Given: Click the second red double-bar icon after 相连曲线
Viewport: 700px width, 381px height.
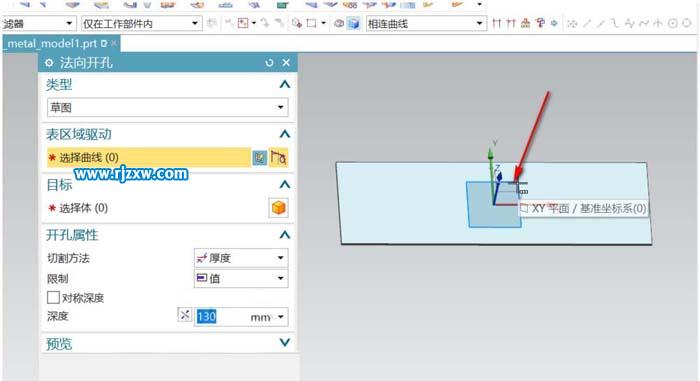Looking at the screenshot, I should (x=511, y=23).
